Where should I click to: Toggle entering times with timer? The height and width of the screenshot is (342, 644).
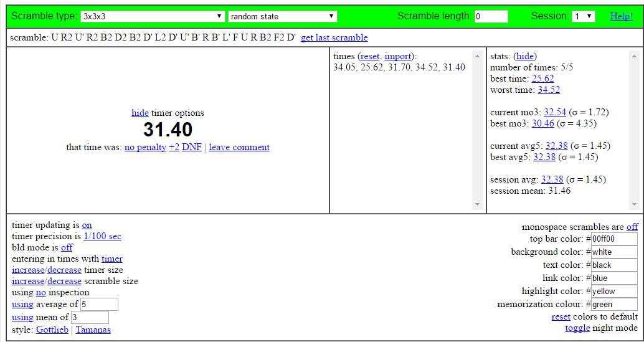click(112, 259)
